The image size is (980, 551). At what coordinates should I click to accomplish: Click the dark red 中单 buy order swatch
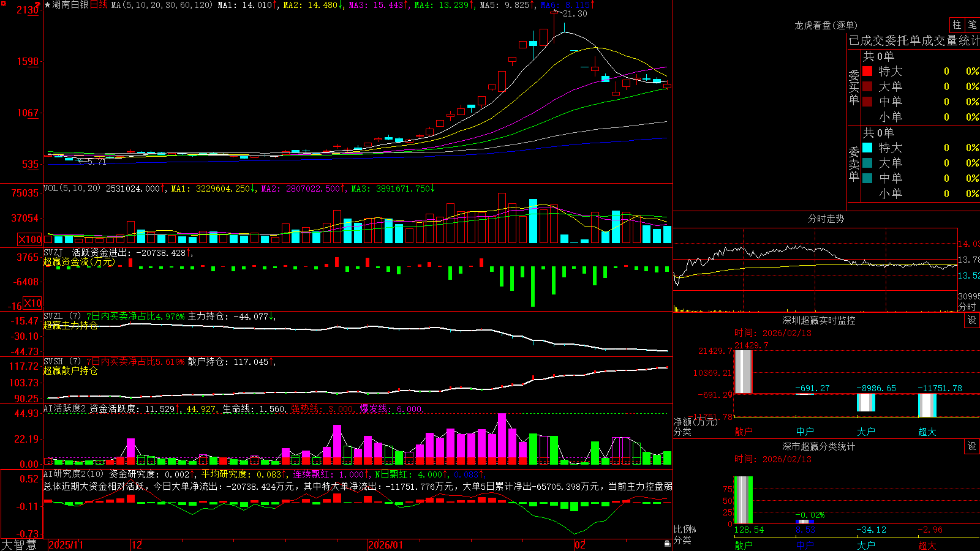pos(867,102)
